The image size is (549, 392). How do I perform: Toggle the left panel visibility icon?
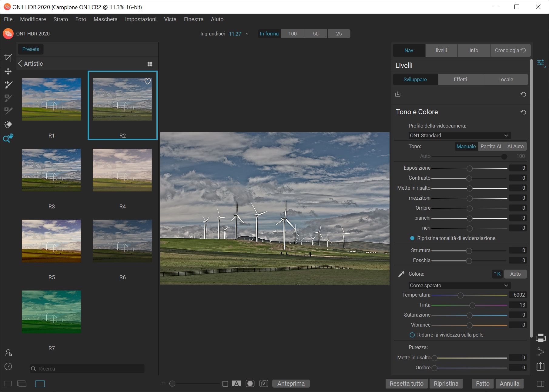coord(8,384)
